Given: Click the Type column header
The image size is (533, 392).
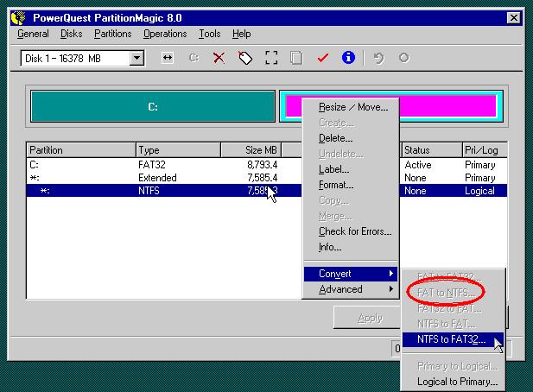Looking at the screenshot, I should coord(178,149).
